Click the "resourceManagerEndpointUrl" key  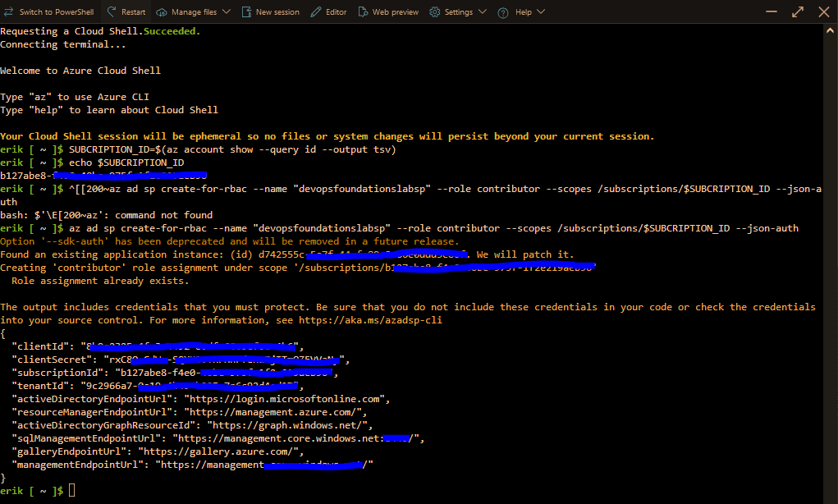(92, 412)
